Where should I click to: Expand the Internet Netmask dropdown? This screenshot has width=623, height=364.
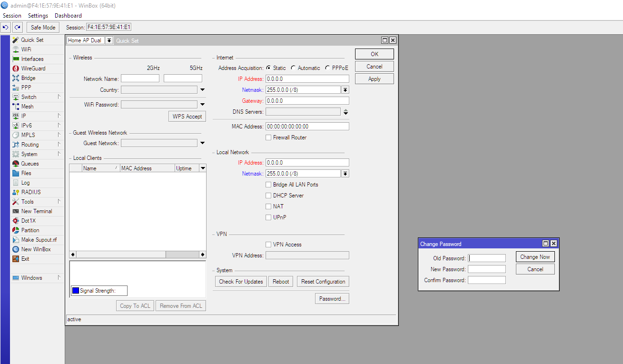point(345,90)
